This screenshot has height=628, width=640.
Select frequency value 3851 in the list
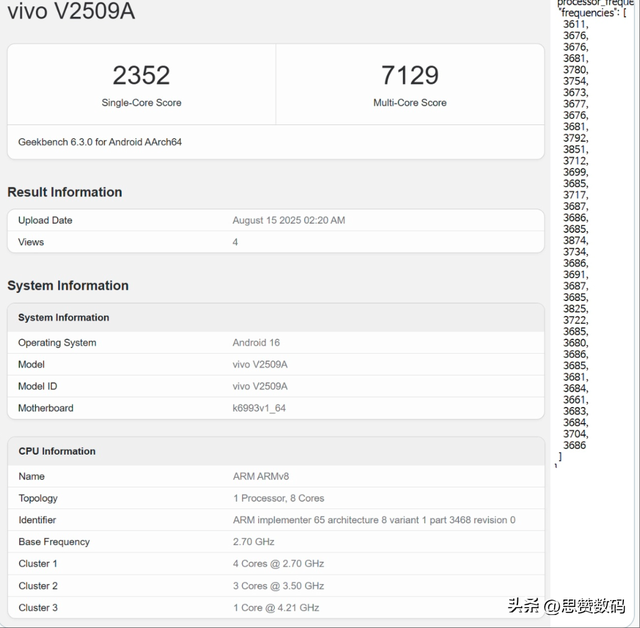point(575,149)
